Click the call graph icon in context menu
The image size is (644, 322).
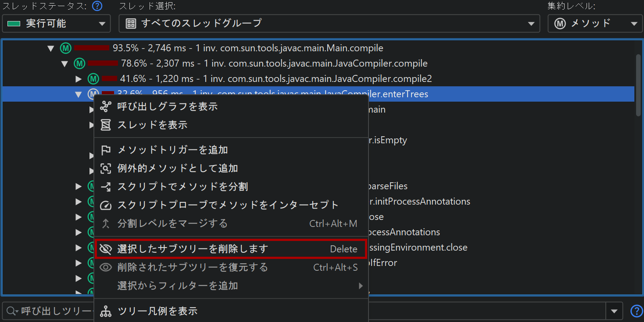tap(106, 106)
